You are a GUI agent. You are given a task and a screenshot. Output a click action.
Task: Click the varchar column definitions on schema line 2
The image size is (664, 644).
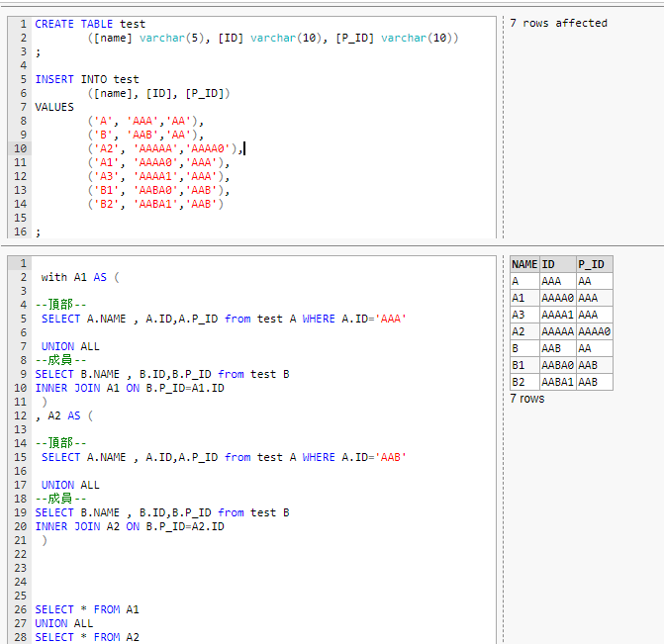coord(273,39)
